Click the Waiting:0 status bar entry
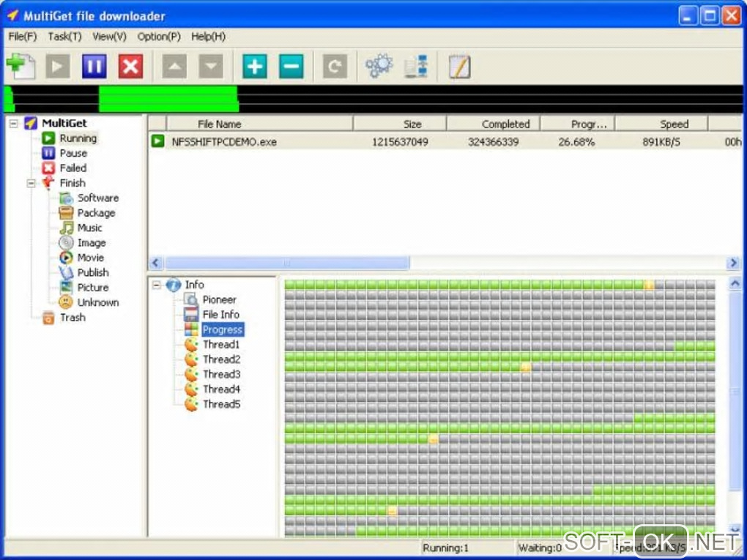 coord(540,548)
